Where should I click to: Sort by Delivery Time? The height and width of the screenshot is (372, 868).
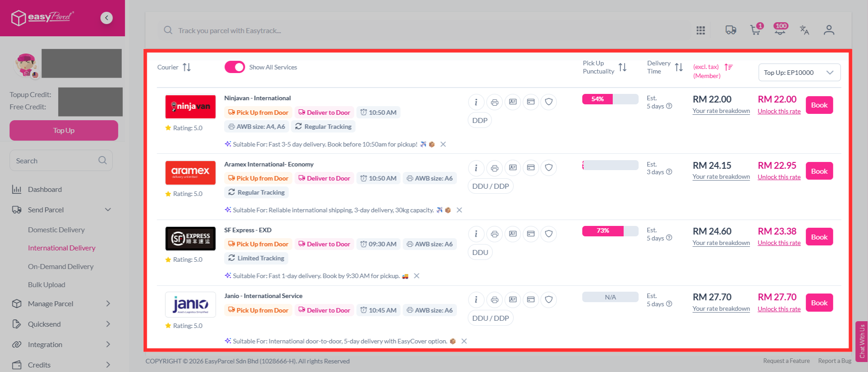click(679, 67)
